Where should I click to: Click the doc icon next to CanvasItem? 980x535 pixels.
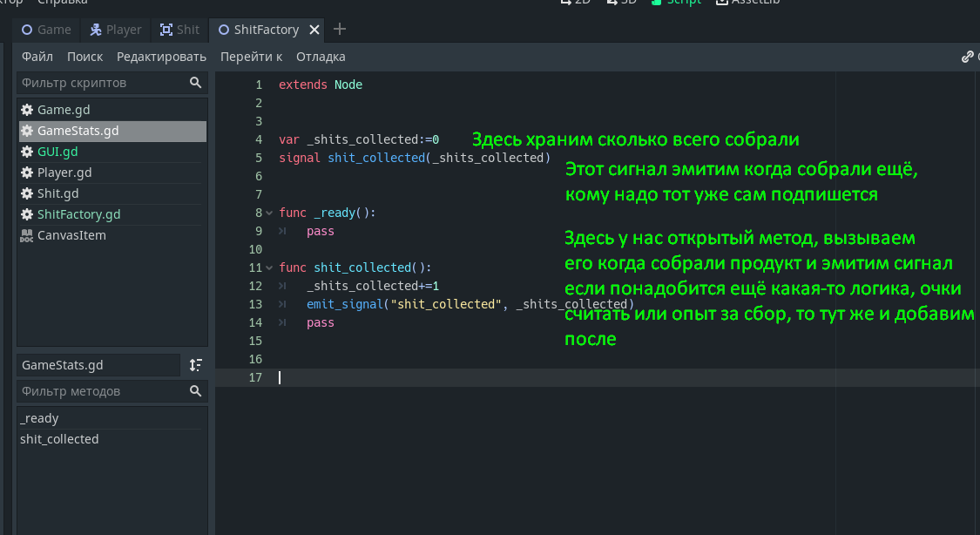pyautogui.click(x=27, y=235)
